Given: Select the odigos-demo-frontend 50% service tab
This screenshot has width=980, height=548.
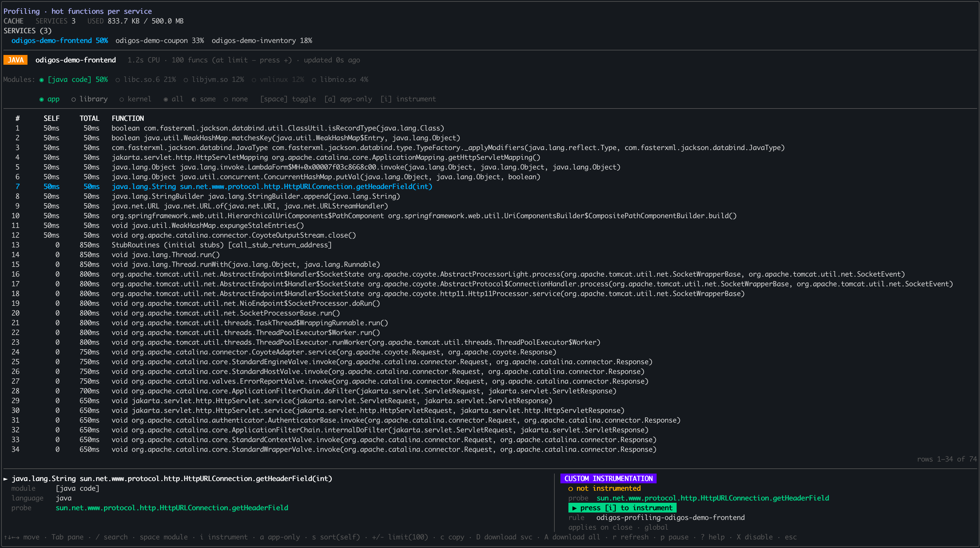Looking at the screenshot, I should (60, 40).
